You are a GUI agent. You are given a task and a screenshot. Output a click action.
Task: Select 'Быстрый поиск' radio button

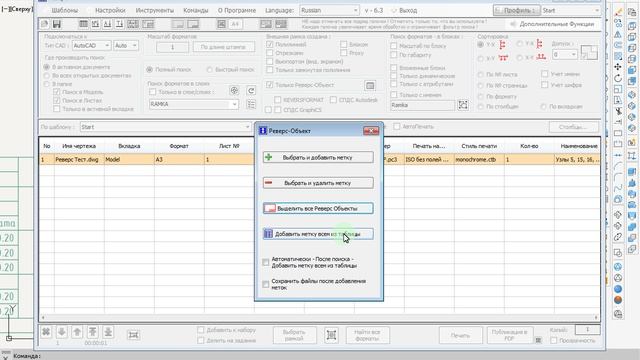coord(209,70)
